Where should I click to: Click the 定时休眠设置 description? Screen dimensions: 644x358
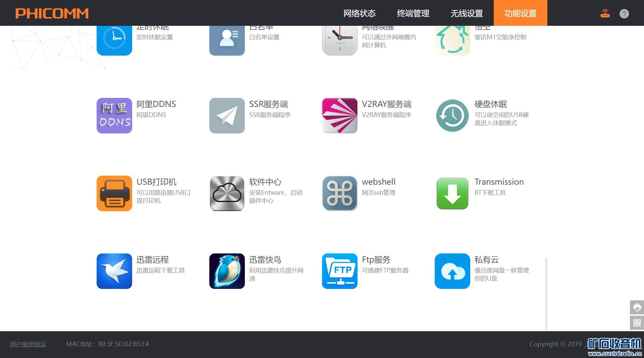pyautogui.click(x=155, y=37)
